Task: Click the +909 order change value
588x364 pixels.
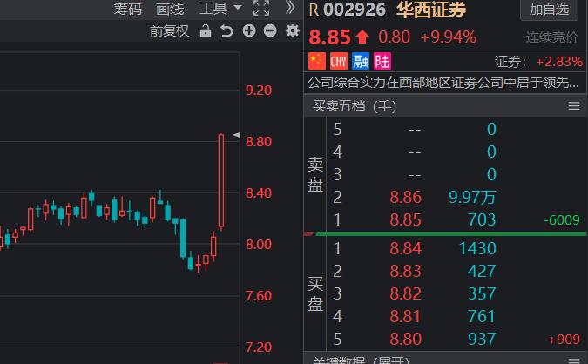Action: pos(564,340)
